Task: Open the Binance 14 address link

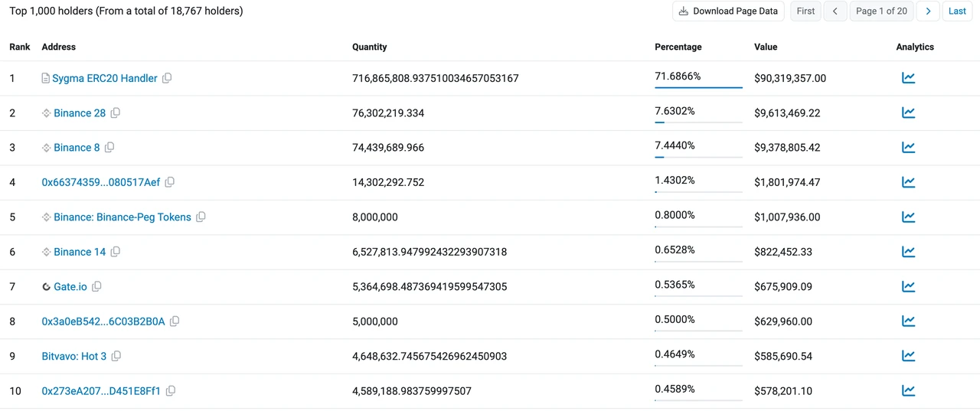Action: coord(80,252)
